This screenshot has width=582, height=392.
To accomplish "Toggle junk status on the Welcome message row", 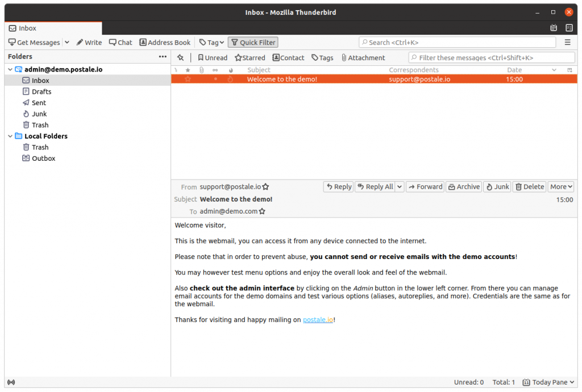I will pos(230,79).
